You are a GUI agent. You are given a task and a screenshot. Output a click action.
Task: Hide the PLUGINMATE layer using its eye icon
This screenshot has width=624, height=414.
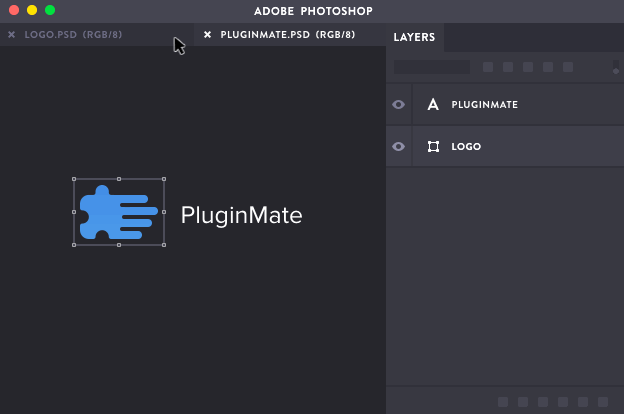pos(399,104)
